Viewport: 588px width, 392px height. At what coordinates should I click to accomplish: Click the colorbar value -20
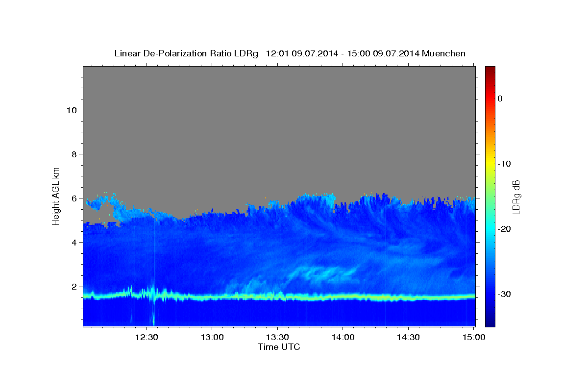click(x=504, y=229)
